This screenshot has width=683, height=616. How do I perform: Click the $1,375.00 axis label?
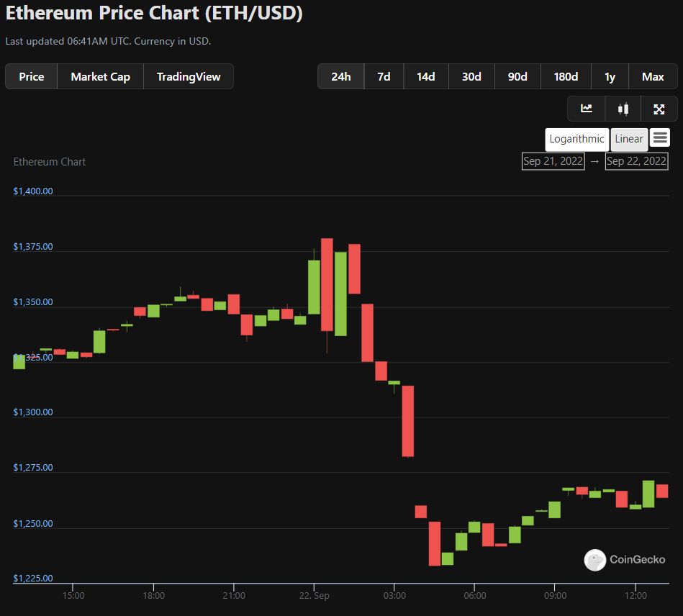33,247
